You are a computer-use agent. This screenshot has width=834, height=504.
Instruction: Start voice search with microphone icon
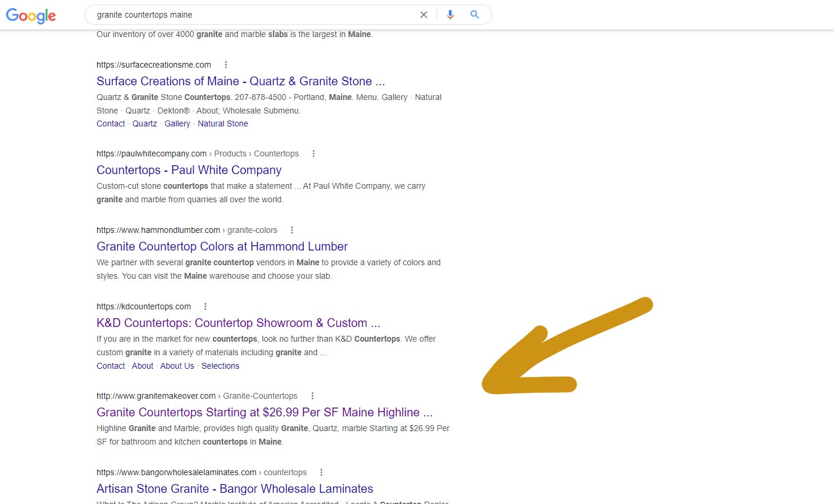(450, 15)
